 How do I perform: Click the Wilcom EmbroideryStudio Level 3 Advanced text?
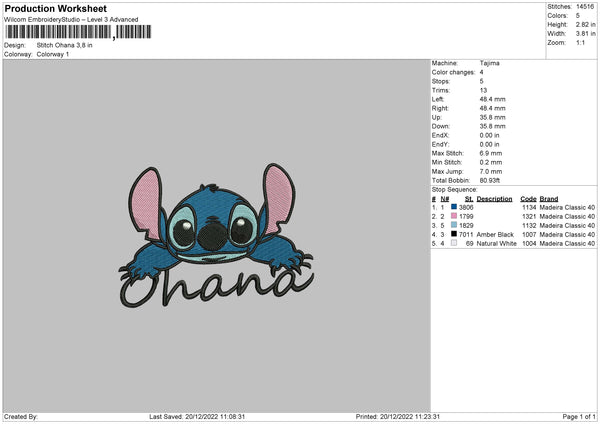tap(71, 20)
